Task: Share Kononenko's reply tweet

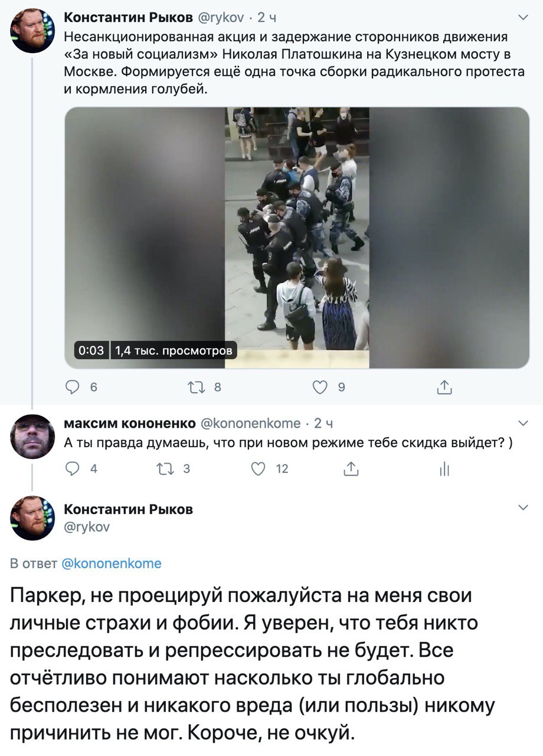Action: pos(351,469)
